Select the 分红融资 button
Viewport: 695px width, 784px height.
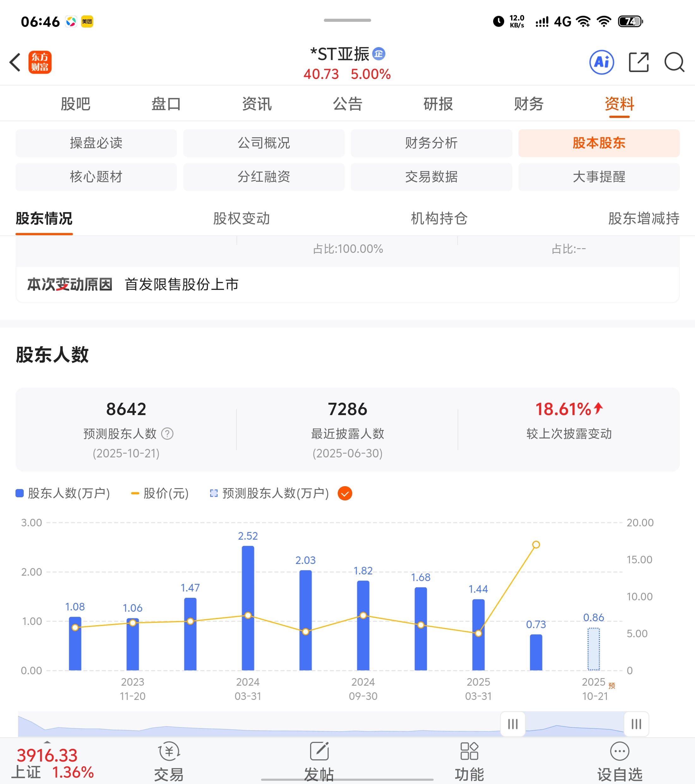click(264, 177)
